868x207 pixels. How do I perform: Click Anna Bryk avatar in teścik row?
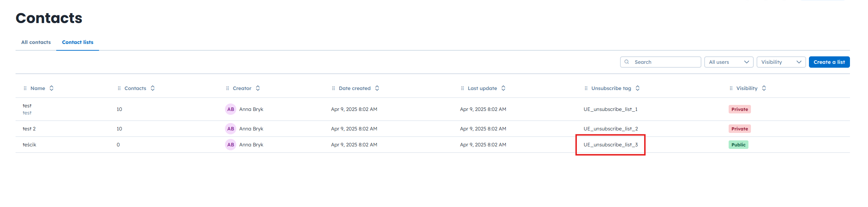tap(231, 145)
